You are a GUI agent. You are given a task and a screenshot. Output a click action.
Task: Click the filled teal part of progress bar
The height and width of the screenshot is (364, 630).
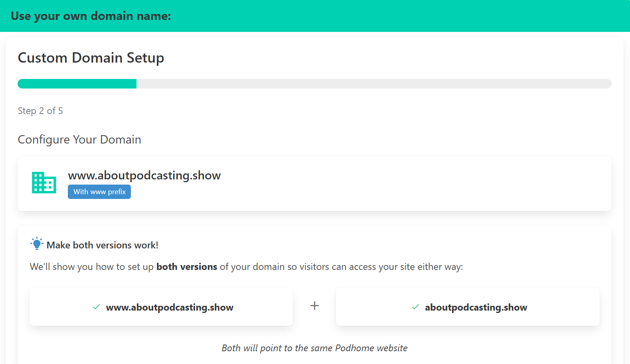tap(77, 84)
